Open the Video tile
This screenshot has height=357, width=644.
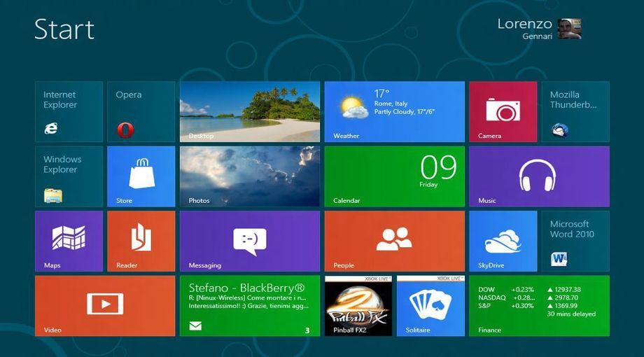(x=105, y=306)
